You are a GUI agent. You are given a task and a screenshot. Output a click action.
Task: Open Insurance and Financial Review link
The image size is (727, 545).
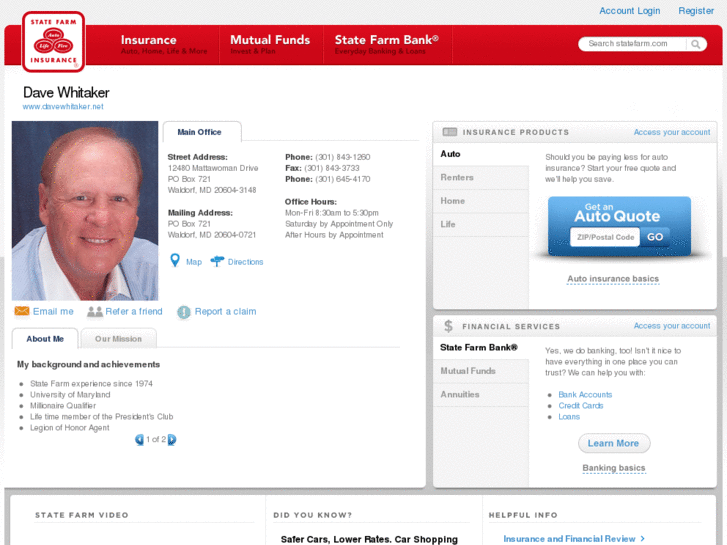pyautogui.click(x=574, y=539)
